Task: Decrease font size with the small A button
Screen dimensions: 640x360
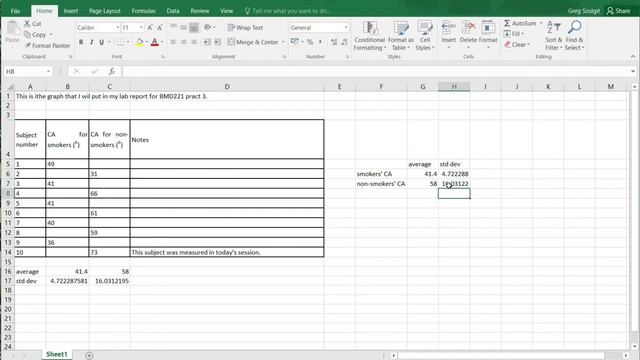Action: 160,27
